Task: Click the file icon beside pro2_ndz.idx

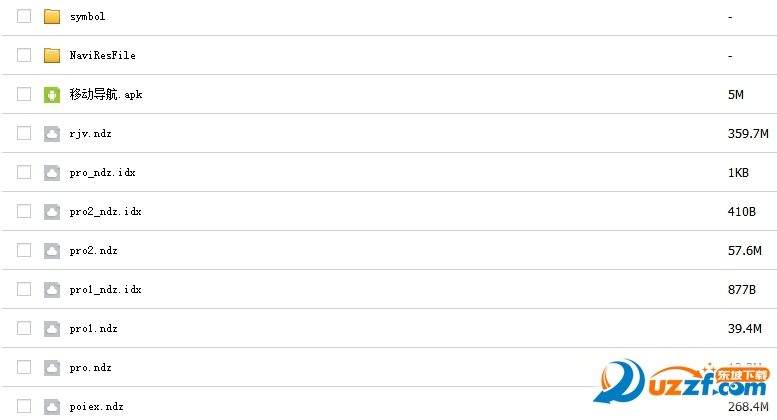Action: click(52, 212)
